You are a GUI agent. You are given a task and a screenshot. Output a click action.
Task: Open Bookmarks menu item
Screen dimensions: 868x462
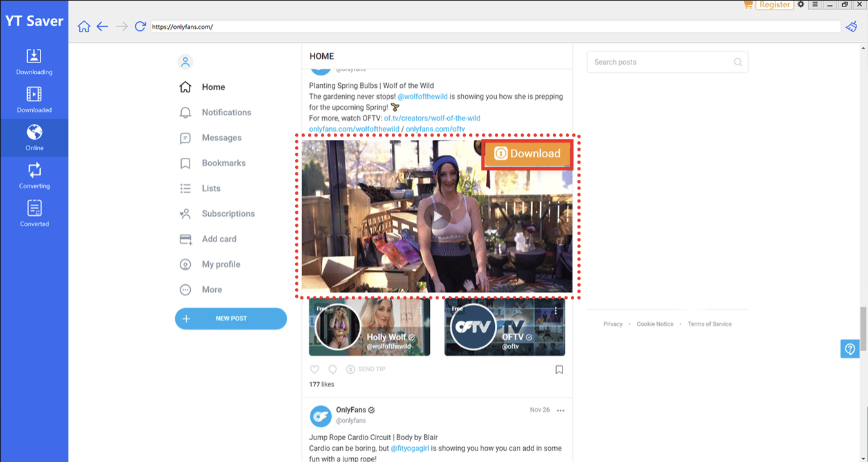[x=213, y=163]
